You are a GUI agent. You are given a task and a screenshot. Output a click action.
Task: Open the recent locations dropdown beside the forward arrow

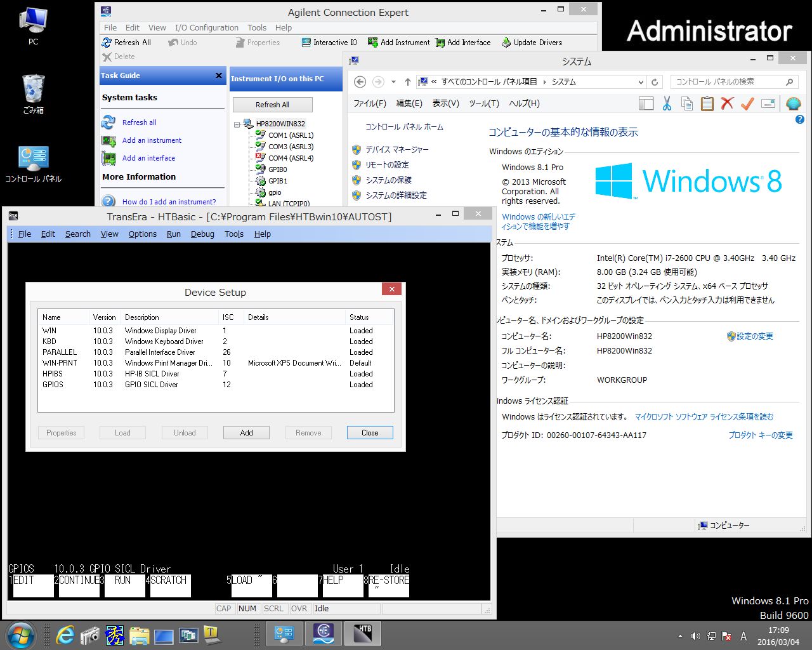tap(393, 82)
